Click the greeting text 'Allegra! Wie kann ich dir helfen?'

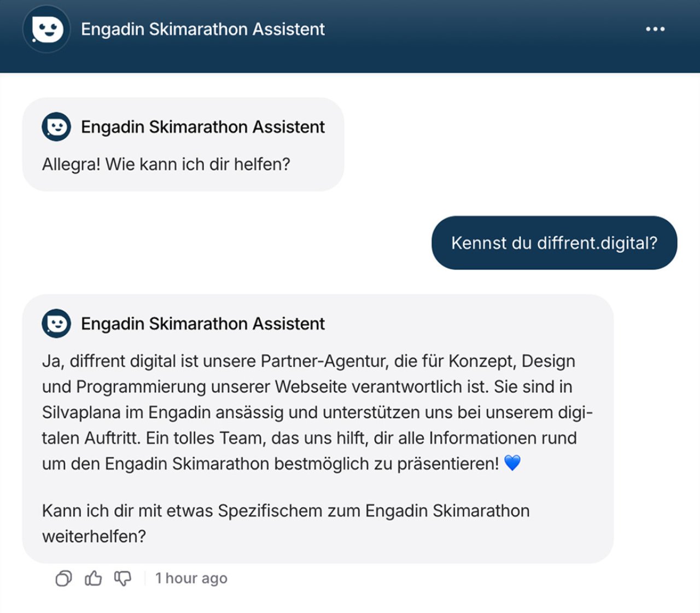pos(166,164)
